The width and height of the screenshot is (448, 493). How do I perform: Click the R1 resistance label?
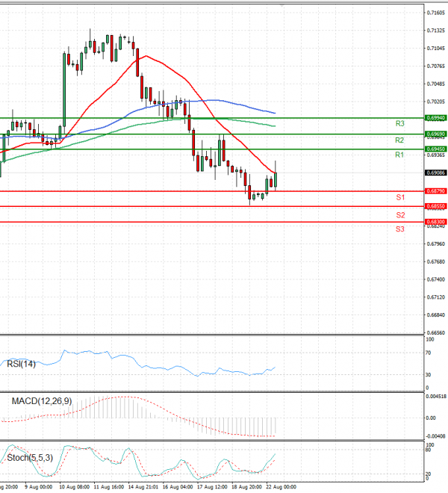tap(399, 155)
